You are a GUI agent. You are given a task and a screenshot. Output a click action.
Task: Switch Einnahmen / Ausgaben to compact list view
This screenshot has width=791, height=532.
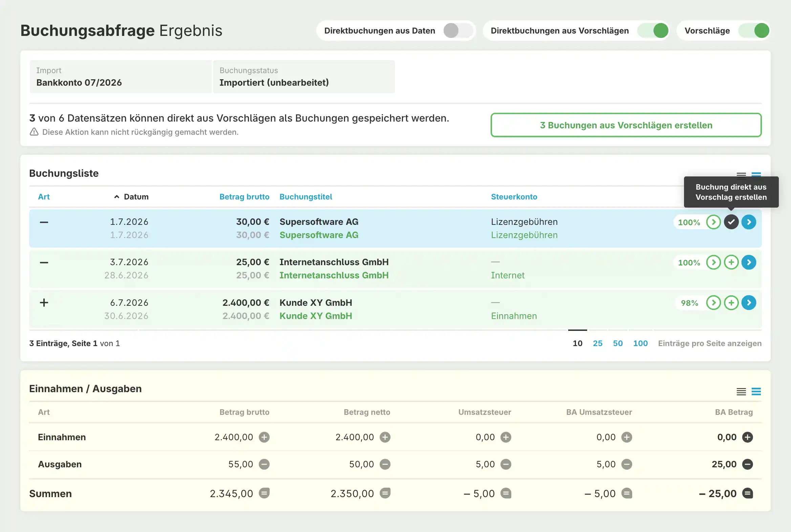click(x=741, y=391)
